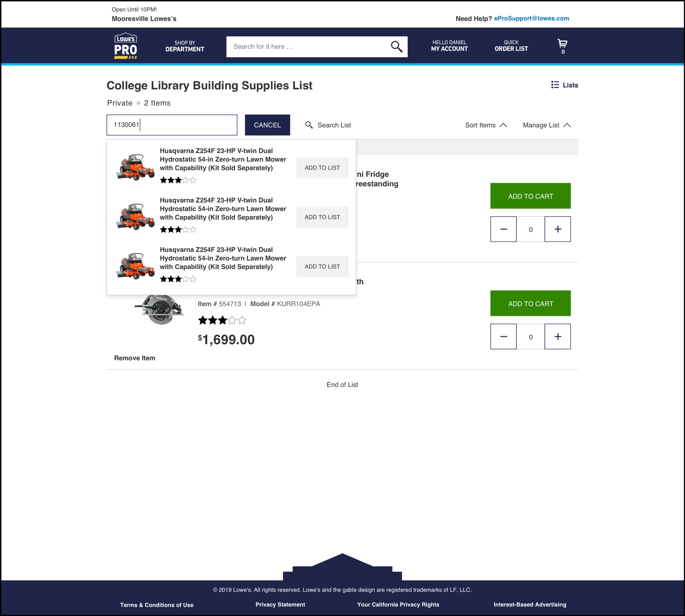Screen dimensions: 685x616
Task: Click the Cancel button in search bar
Action: point(267,125)
